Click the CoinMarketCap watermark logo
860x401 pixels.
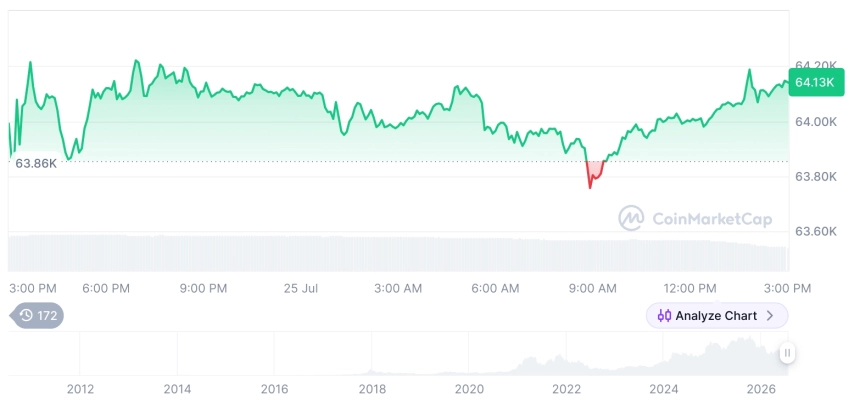tap(631, 218)
